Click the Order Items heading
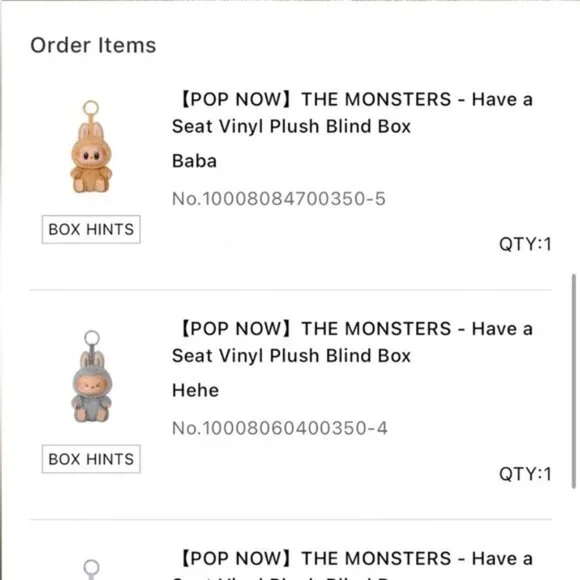This screenshot has height=580, width=580. pos(93,45)
